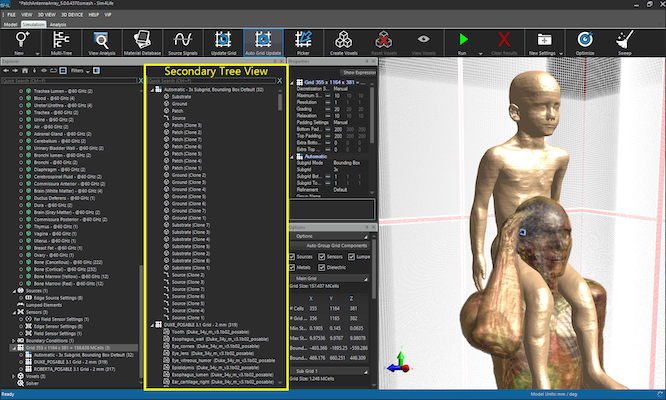The height and width of the screenshot is (400, 666).
Task: Open the VIEW menu
Action: coord(27,15)
